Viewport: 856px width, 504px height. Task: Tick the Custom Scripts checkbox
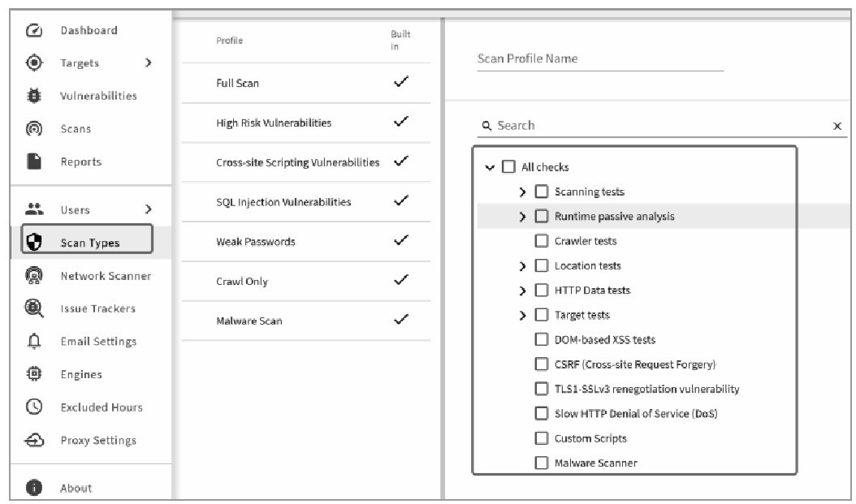pos(541,438)
